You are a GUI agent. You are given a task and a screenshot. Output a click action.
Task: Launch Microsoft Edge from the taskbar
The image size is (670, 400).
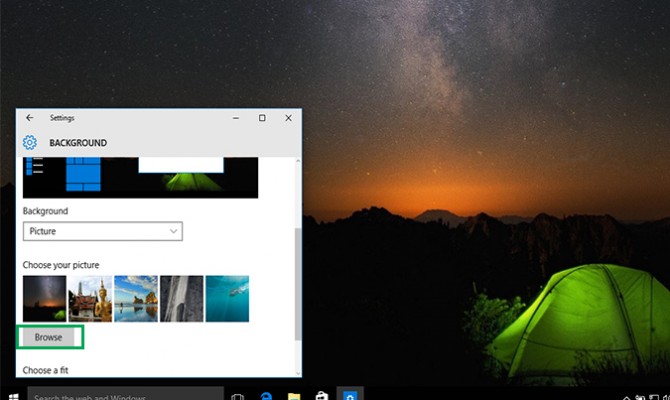coord(266,396)
